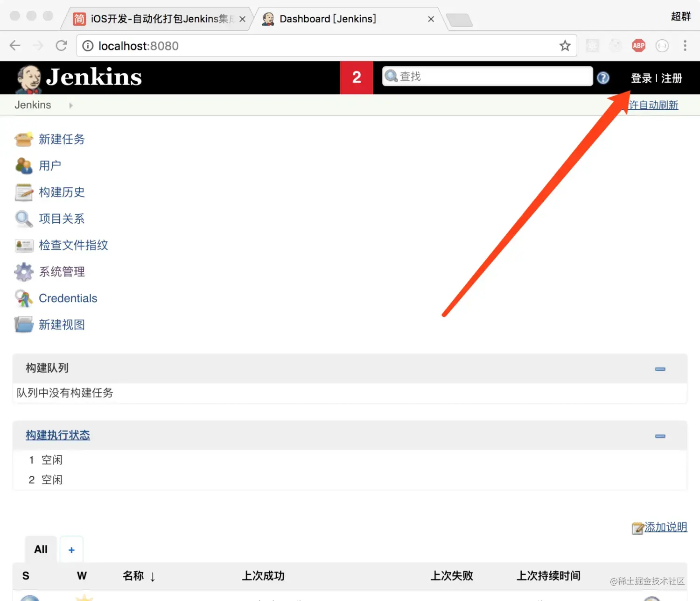Collapse the 构建执行状态 panel

click(660, 436)
